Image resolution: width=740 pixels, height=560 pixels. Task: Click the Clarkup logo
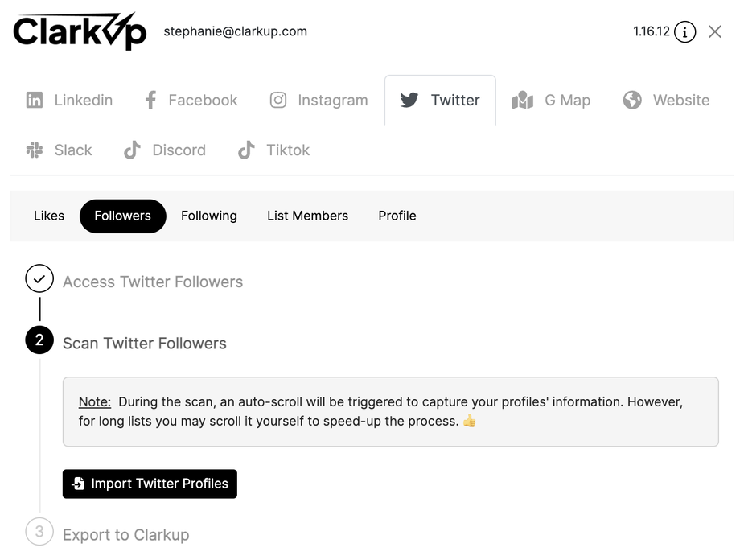pos(80,31)
